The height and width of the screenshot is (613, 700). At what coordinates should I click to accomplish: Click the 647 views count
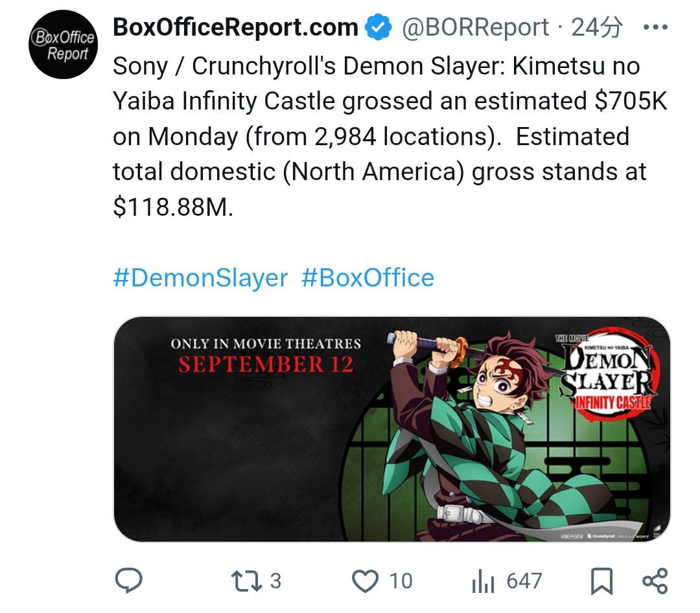click(524, 581)
